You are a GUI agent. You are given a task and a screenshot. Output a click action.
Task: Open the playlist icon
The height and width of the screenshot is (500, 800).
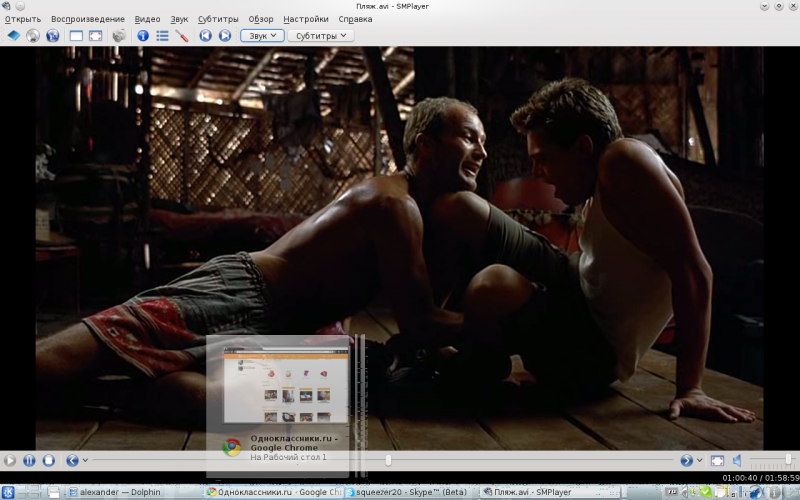162,35
